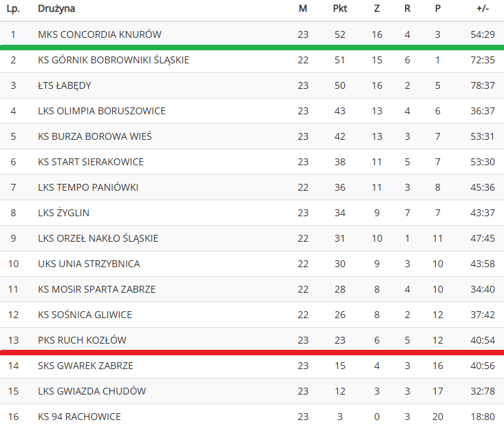Click LKS Gwiazda Chudów team name
This screenshot has height=429, width=504.
(x=92, y=391)
